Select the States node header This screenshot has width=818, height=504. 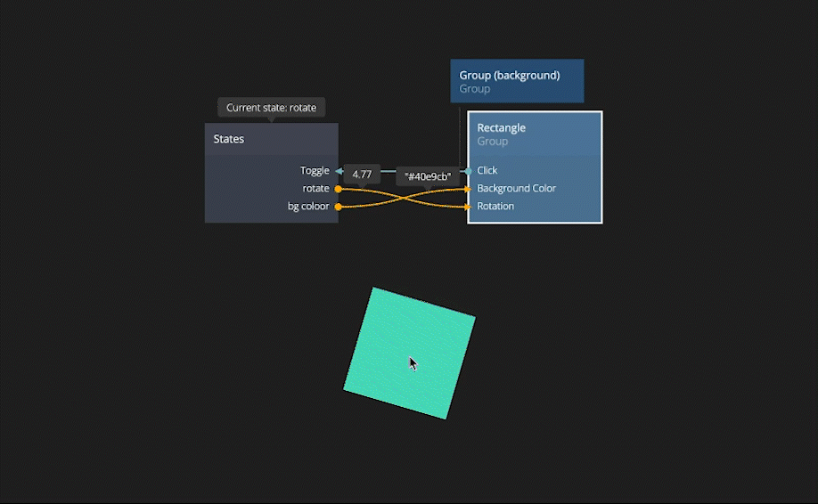coord(271,140)
